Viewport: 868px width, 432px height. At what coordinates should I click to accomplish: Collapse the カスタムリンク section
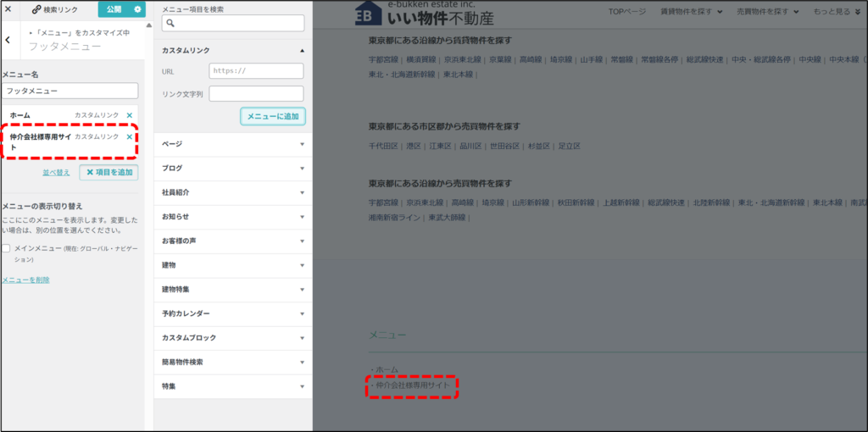tap(302, 51)
